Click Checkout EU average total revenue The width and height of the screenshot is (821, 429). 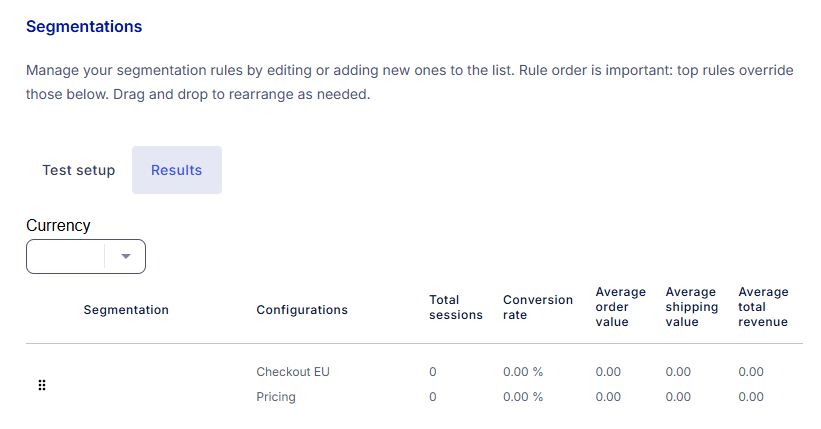coord(750,372)
